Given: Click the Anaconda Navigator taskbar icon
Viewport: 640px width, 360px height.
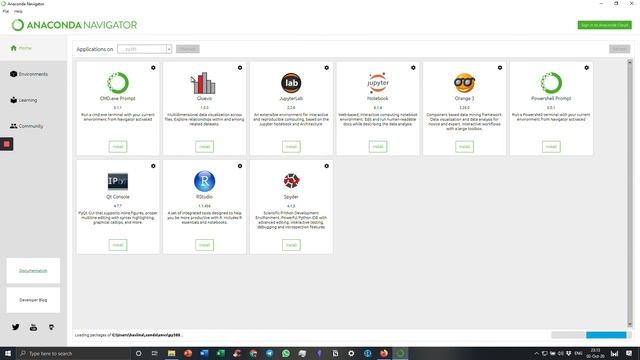Looking at the screenshot, I should [x=400, y=353].
